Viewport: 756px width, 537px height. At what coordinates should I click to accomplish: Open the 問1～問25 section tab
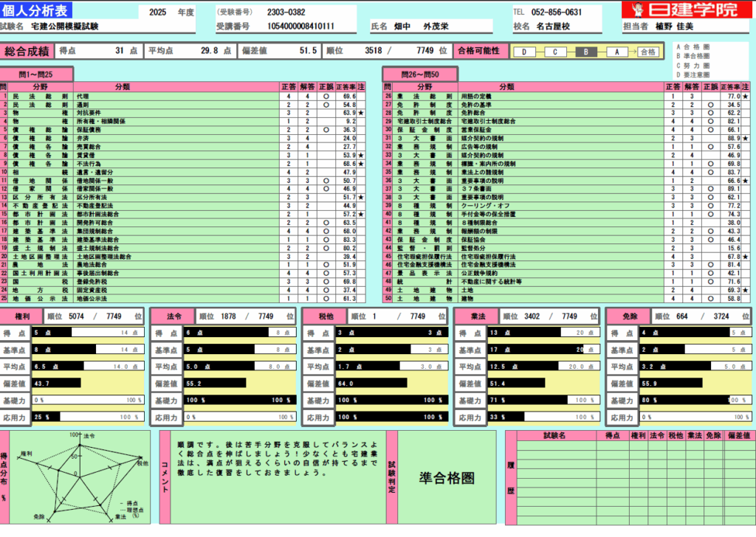[x=36, y=75]
